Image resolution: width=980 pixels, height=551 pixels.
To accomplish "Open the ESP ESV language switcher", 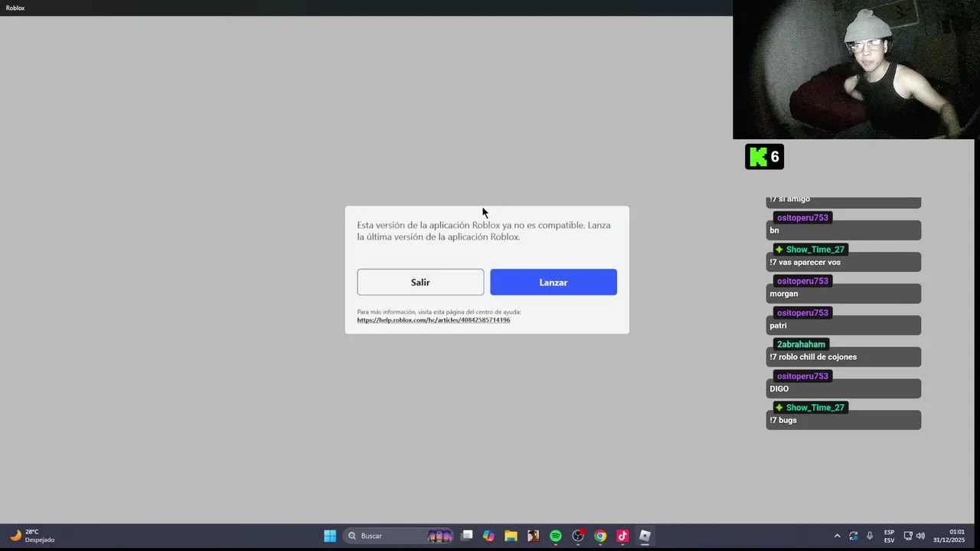I will 889,536.
